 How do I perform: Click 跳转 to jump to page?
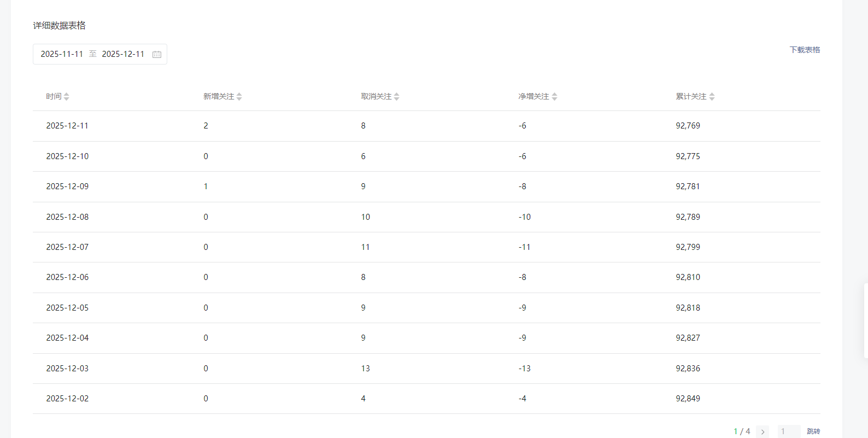(x=813, y=431)
